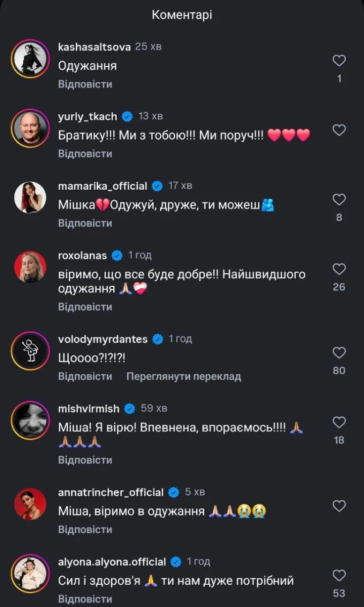
Task: Like alyona.alyona.official's comment
Action: pos(339,575)
